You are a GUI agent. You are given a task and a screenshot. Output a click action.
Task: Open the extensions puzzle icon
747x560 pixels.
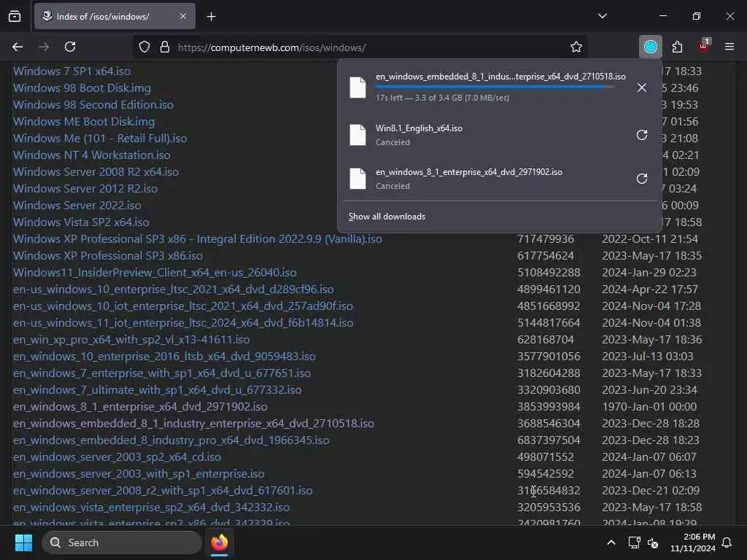(677, 47)
